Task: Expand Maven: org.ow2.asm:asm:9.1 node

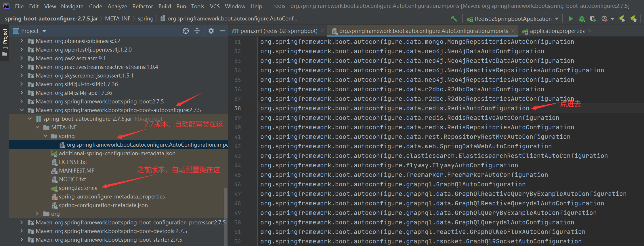Action: [22, 58]
